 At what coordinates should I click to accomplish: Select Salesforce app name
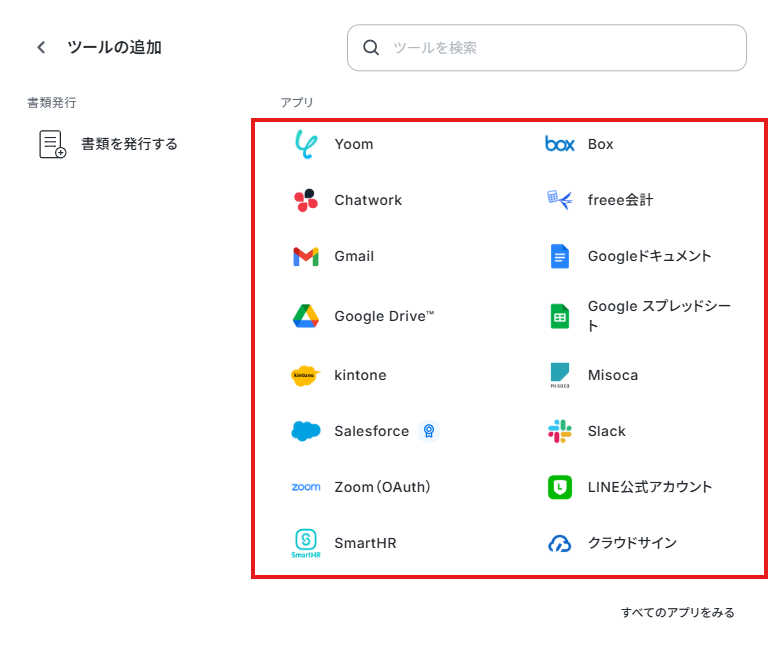(372, 431)
